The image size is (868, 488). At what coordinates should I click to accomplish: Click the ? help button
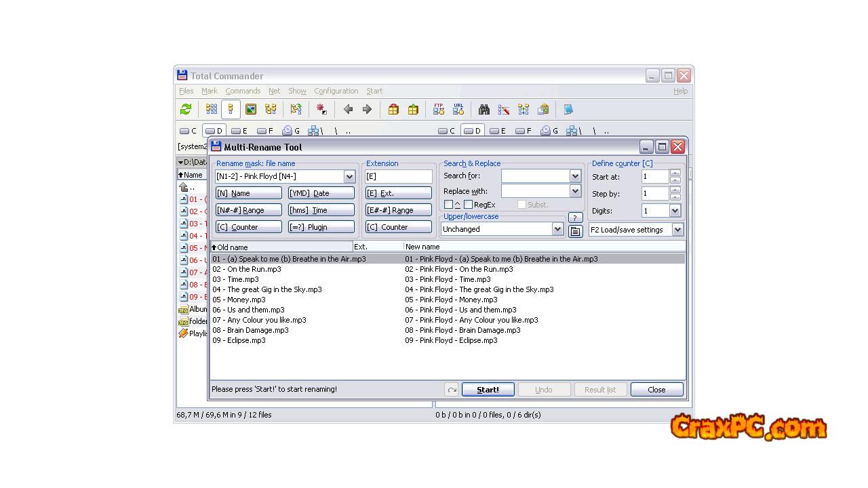pyautogui.click(x=575, y=218)
